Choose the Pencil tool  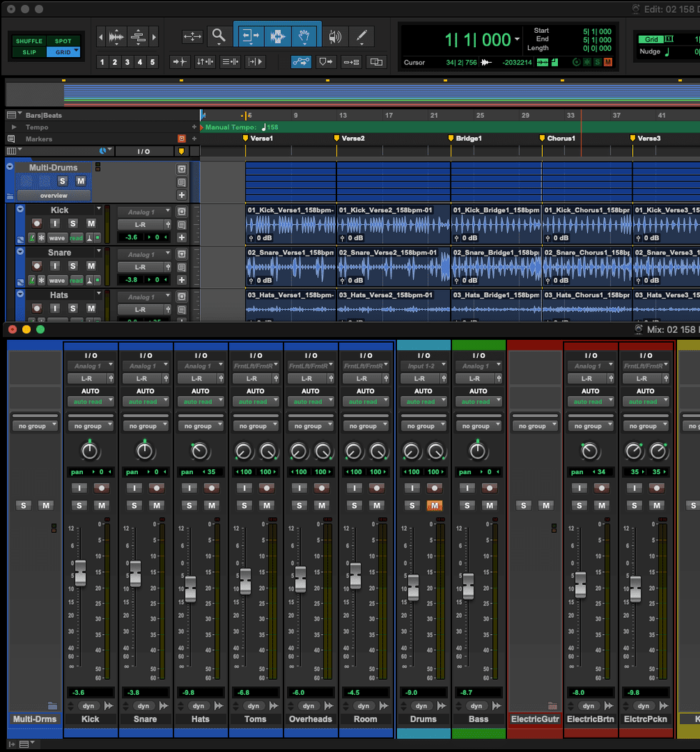(x=361, y=36)
